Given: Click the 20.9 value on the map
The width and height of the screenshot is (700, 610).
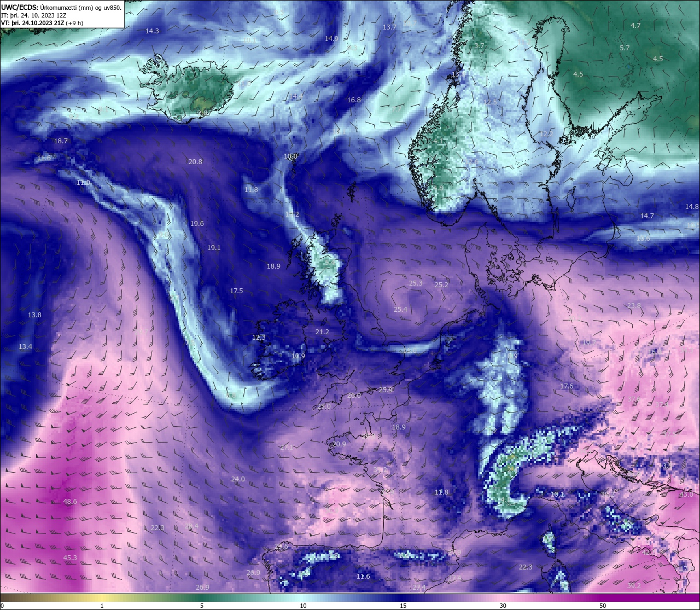Looking at the screenshot, I should (x=339, y=444).
